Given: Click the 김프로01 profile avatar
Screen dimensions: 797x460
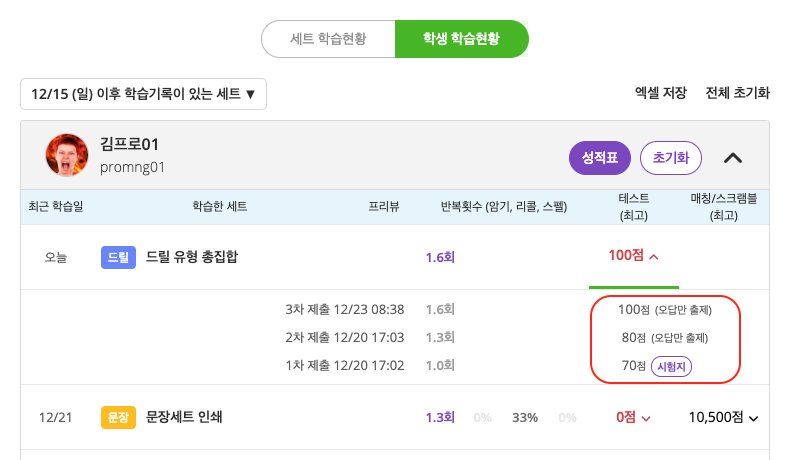Looking at the screenshot, I should click(x=67, y=155).
